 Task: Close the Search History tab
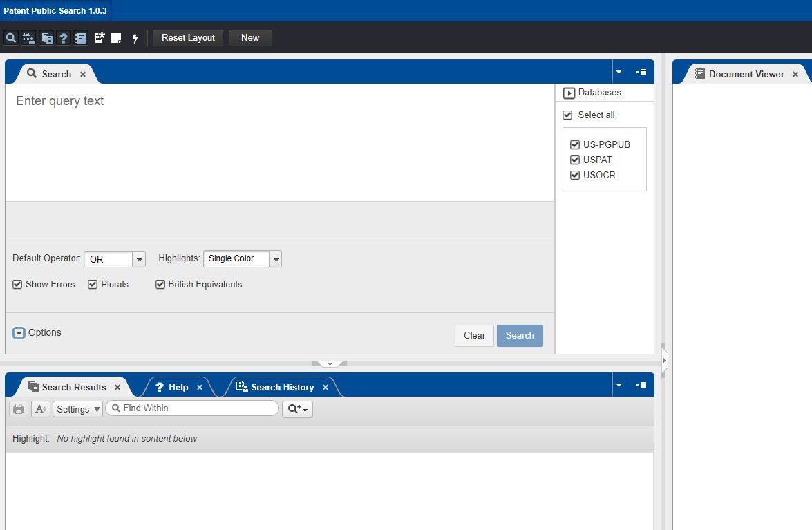325,387
